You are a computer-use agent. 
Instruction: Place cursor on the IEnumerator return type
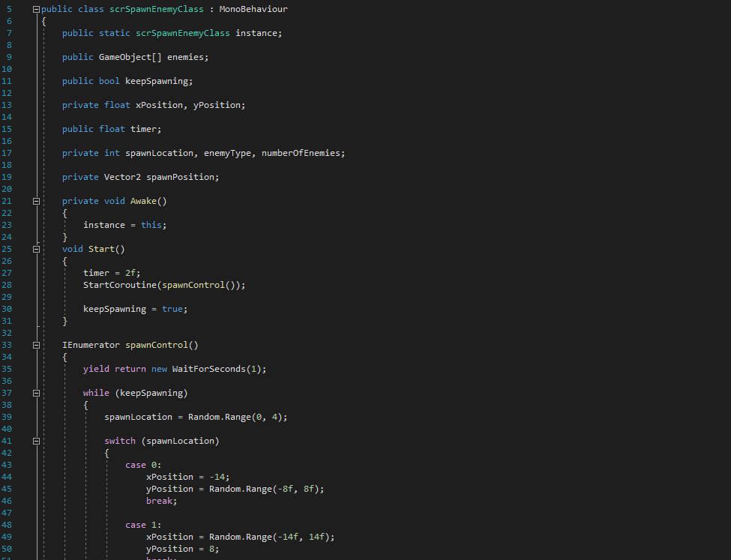pyautogui.click(x=91, y=345)
